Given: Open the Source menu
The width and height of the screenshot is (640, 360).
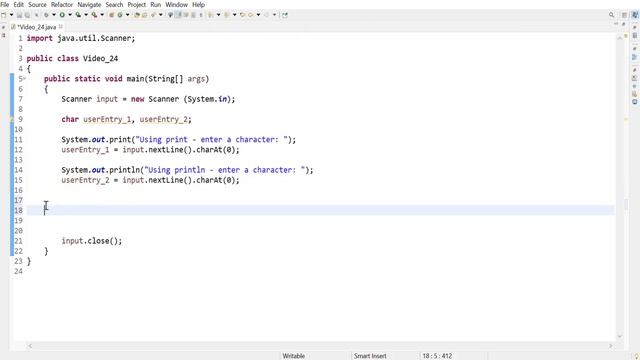Looking at the screenshot, I should [37, 4].
